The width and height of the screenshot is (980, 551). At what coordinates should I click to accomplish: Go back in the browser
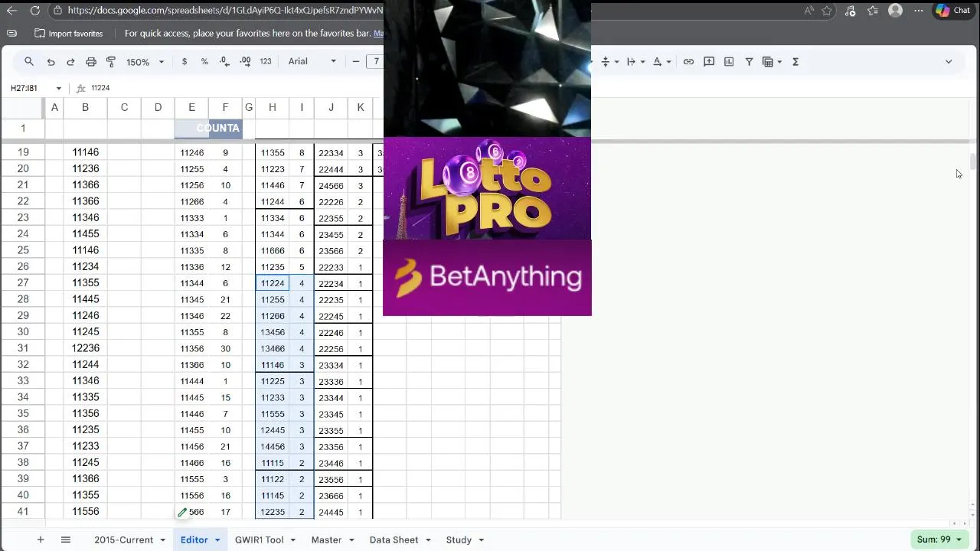[12, 11]
